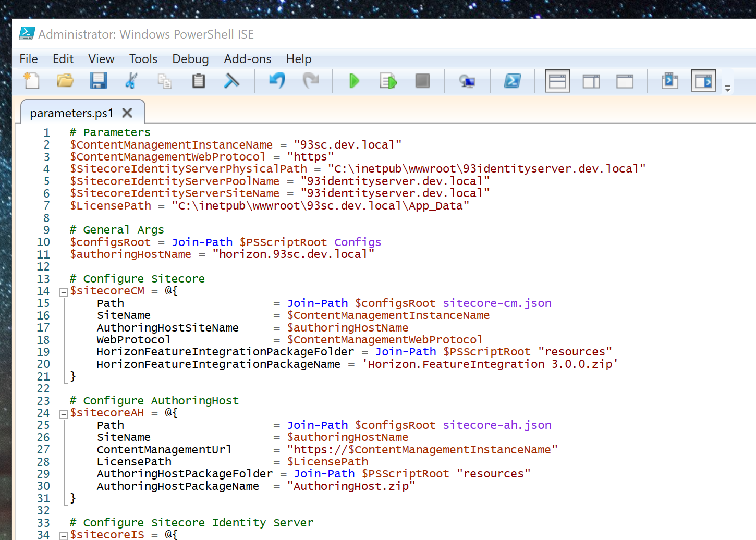
Task: Click "$SitecoreIdentityServerSiteName" variable
Action: pyautogui.click(x=175, y=193)
